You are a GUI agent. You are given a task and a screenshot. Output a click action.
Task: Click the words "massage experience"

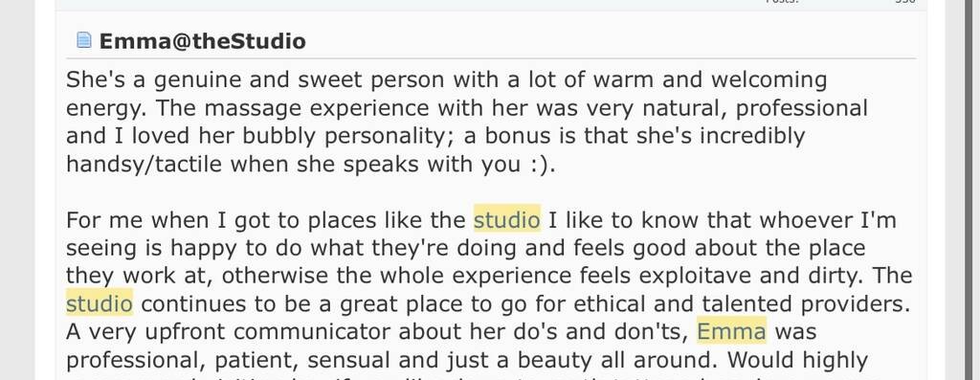(x=317, y=109)
